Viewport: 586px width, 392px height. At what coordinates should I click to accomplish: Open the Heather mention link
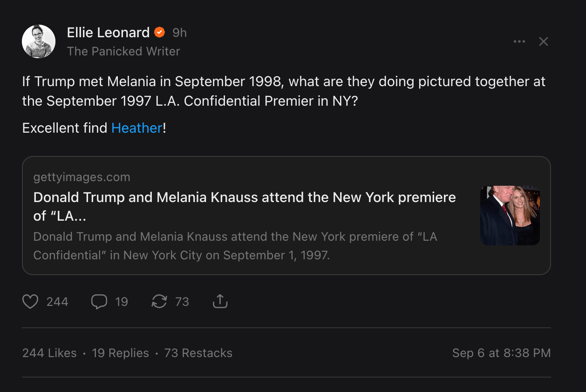point(137,128)
